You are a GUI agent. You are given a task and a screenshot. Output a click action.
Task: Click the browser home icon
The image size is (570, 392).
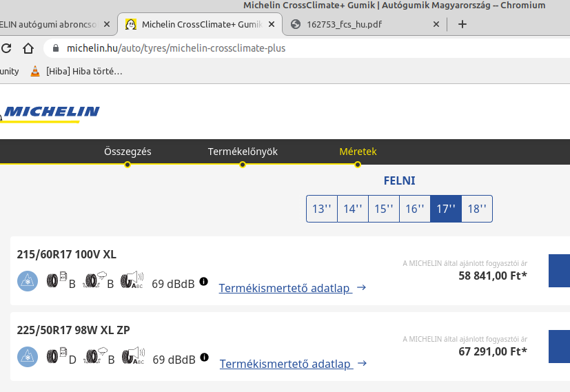28,48
